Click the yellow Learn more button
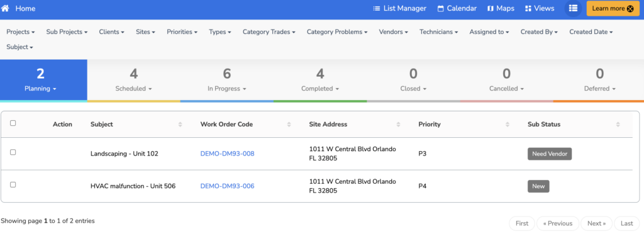 tap(613, 9)
